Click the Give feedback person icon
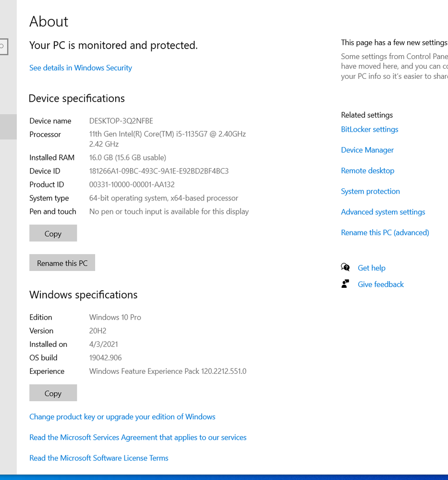 345,284
